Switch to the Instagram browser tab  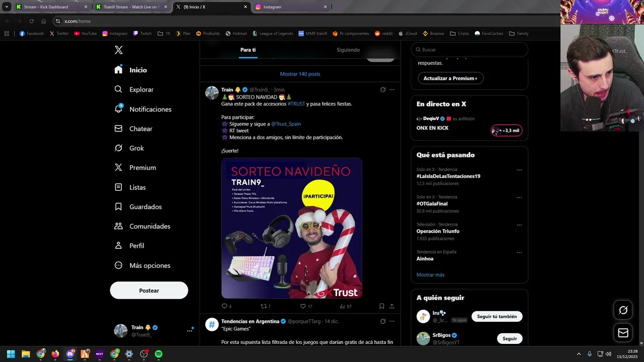point(291,7)
